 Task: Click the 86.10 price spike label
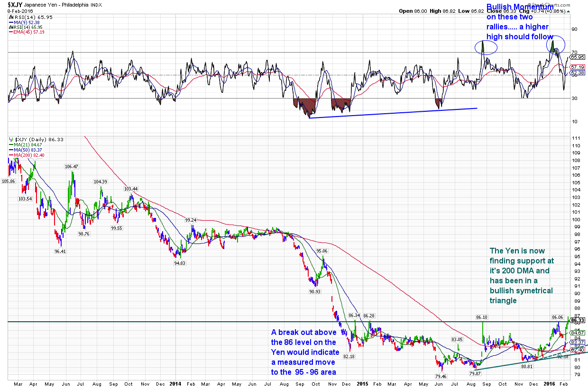482,317
